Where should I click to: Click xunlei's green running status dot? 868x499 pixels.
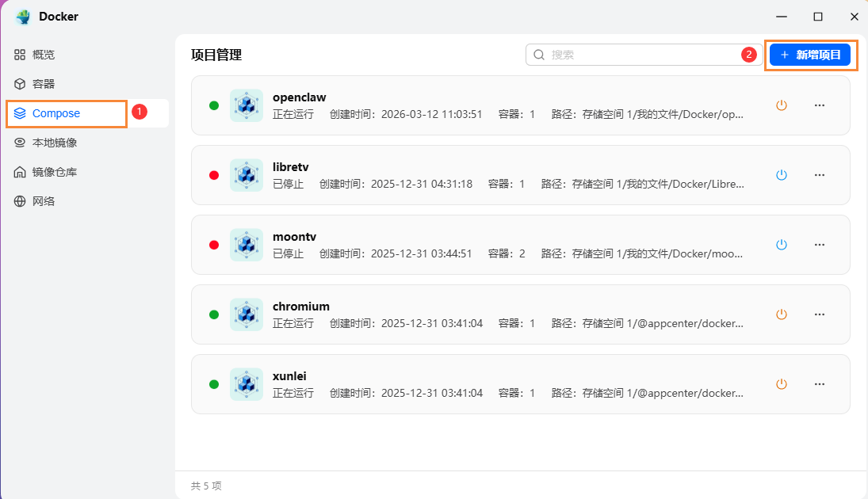tap(214, 384)
